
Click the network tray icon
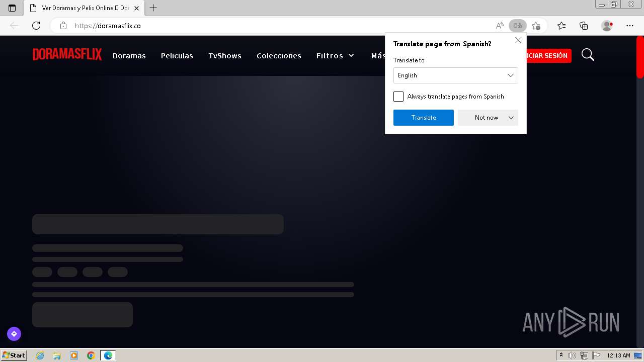584,355
